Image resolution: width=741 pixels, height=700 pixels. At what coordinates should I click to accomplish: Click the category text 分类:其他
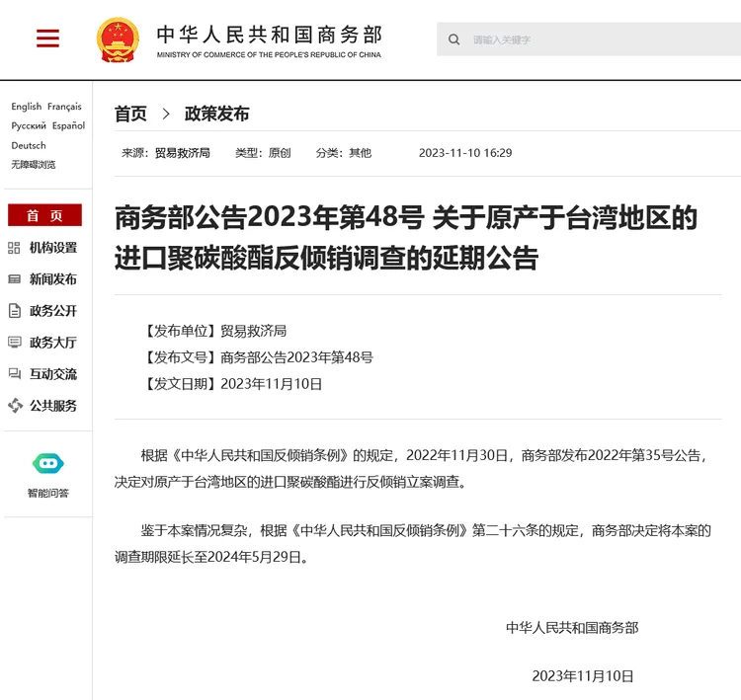(x=344, y=153)
